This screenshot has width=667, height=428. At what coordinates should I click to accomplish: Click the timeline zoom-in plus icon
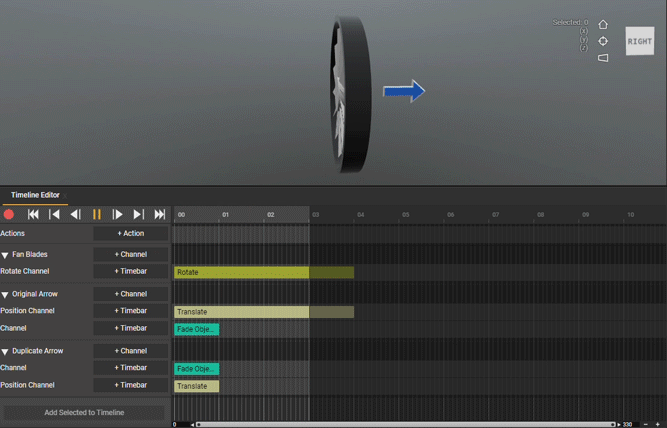(x=657, y=424)
